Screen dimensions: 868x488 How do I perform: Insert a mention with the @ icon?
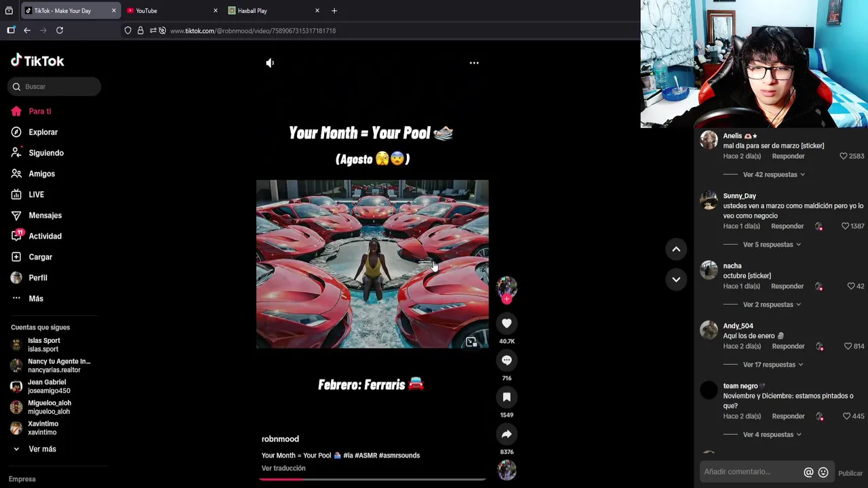[808, 472]
